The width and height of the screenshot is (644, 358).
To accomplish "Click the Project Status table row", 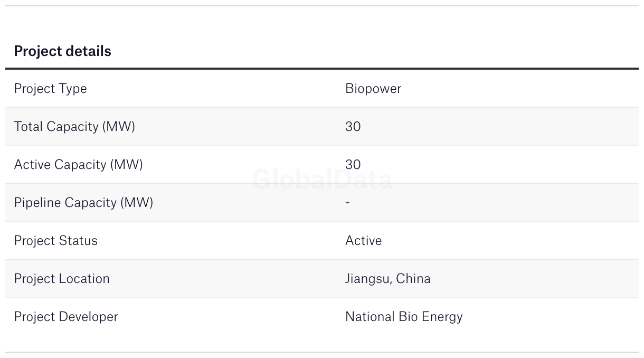I will click(x=322, y=240).
